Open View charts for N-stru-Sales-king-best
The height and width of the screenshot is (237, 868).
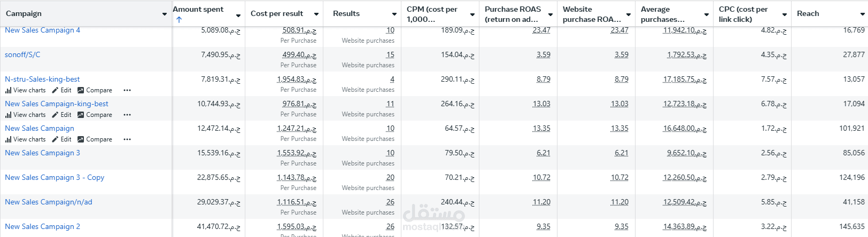click(25, 90)
